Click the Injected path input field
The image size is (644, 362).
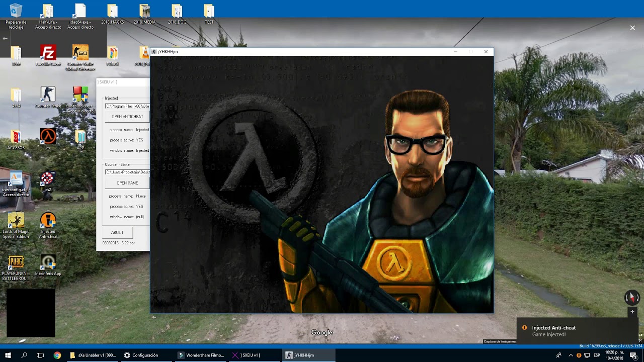pos(127,106)
